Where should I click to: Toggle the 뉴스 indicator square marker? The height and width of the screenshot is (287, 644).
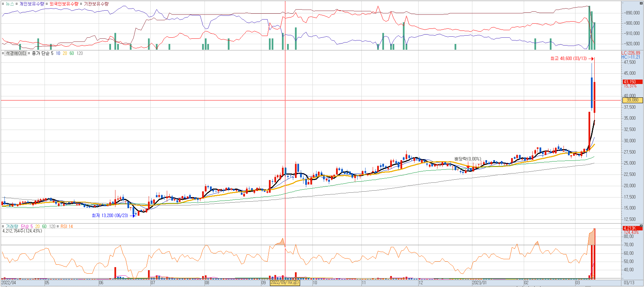click(3, 4)
